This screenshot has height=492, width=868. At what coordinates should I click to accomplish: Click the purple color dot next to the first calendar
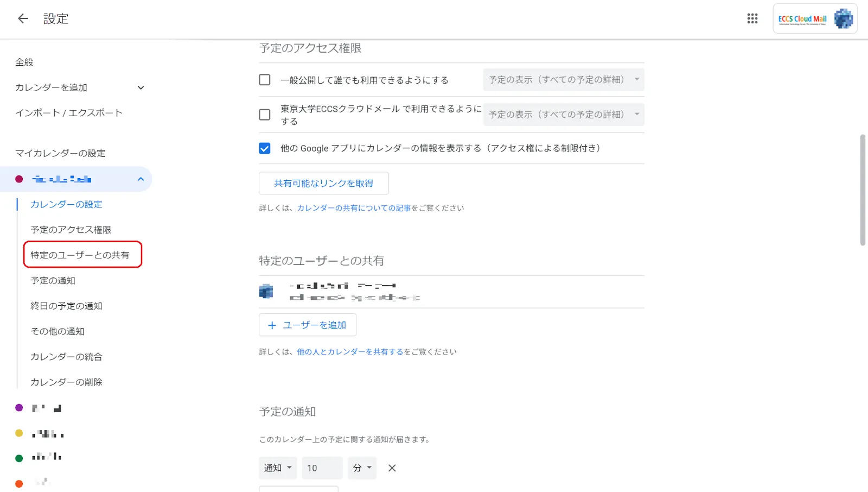19,407
